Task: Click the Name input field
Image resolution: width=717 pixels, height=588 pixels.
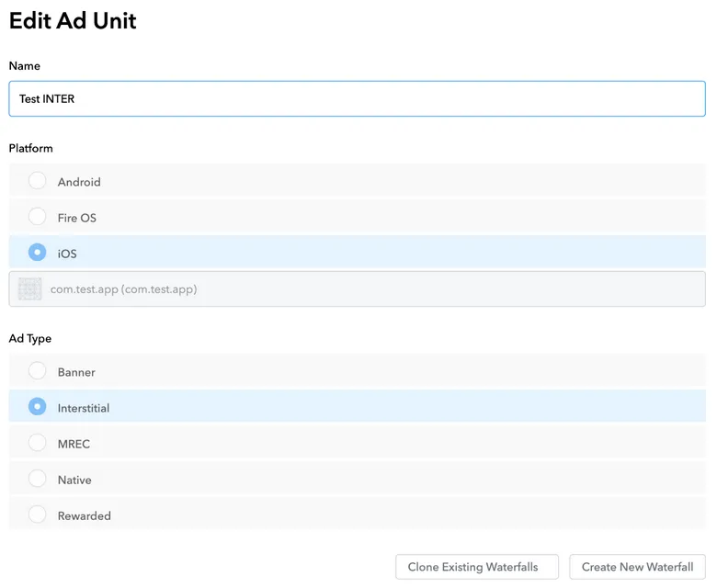Action: click(x=357, y=99)
